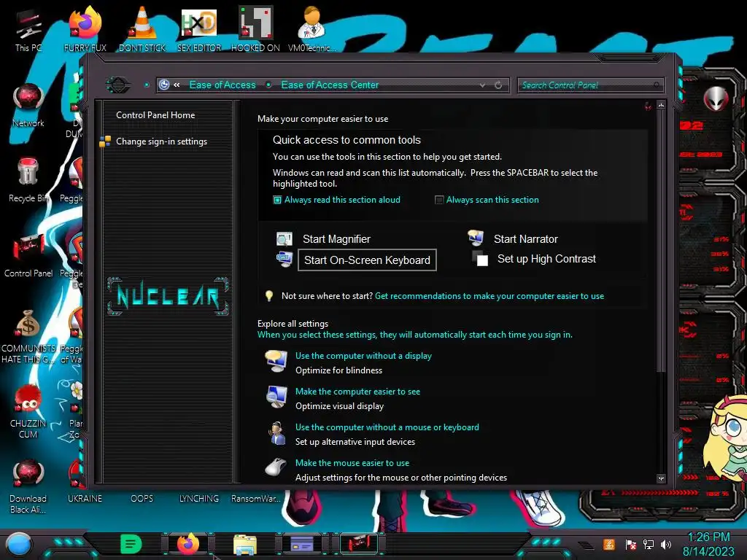Screen dimensions: 747x560
Task: Click the 'Ease of Access Center' breadcrumb
Action: [330, 85]
